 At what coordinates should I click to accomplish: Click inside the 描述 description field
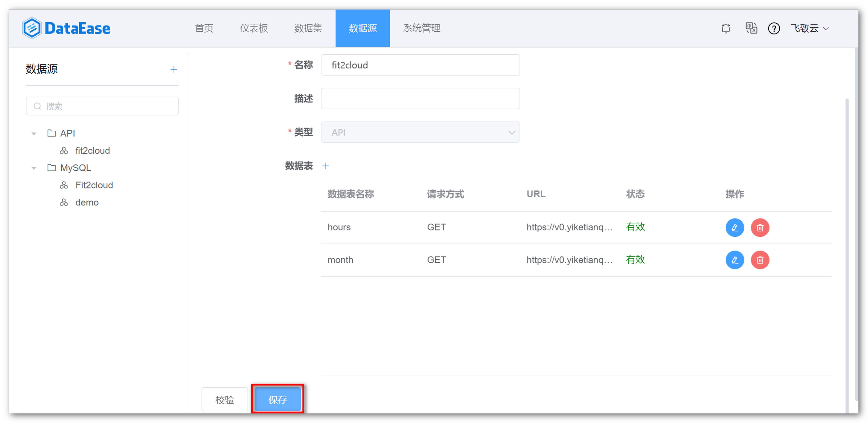[x=420, y=98]
